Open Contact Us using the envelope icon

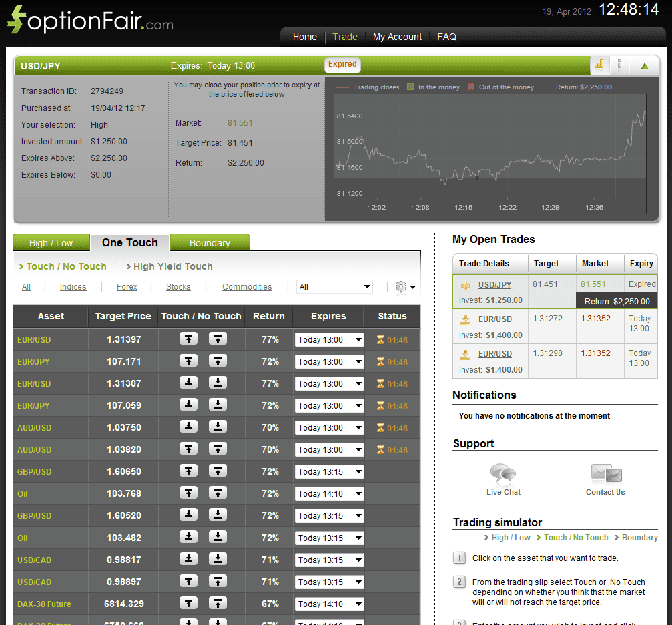[605, 474]
